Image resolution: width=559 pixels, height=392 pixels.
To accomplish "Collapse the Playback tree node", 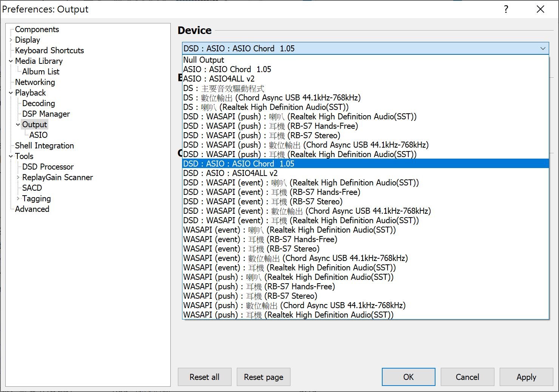I will [x=11, y=93].
